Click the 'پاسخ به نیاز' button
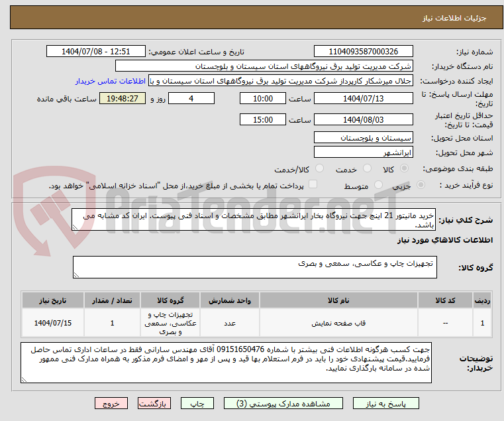The image size is (504, 421). 385,403
